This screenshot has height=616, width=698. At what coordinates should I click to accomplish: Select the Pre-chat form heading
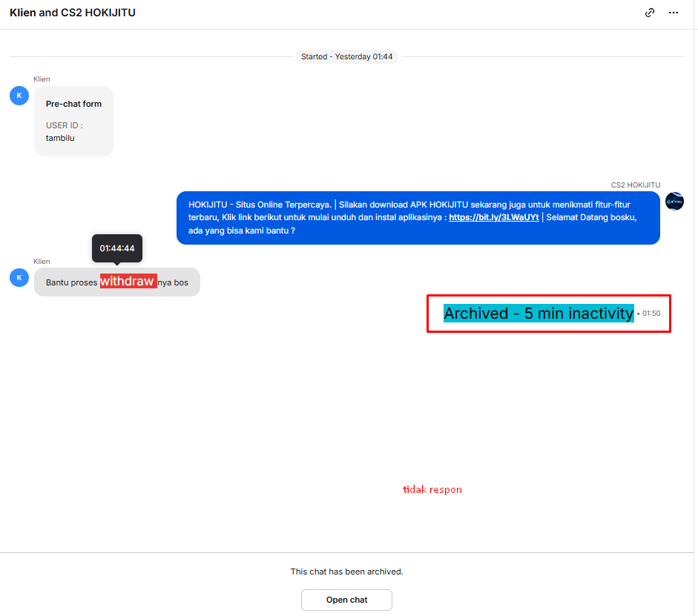point(73,104)
